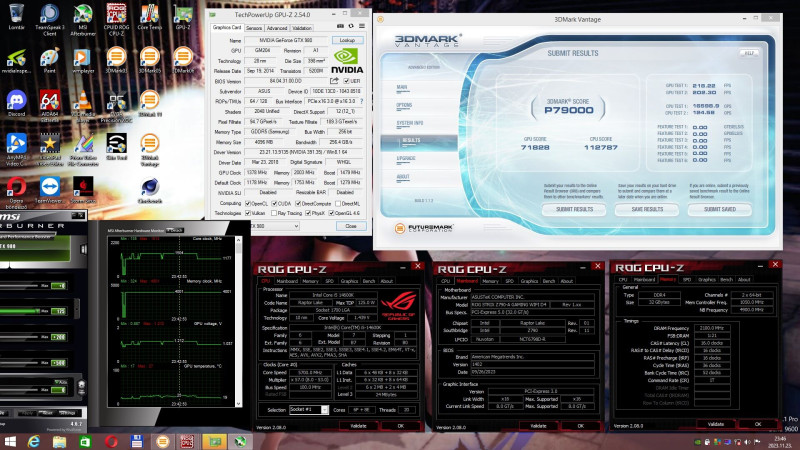Click Validate in left CPU-Z window
This screenshot has width=800, height=450.
pos(358,426)
